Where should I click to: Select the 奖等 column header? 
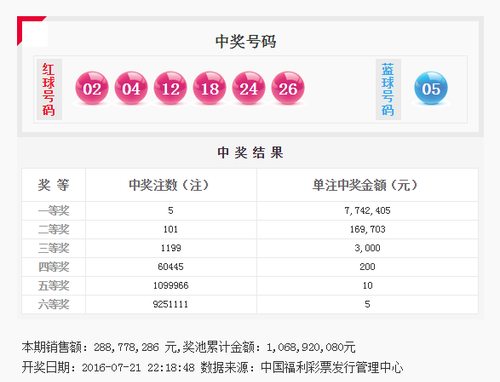point(53,185)
